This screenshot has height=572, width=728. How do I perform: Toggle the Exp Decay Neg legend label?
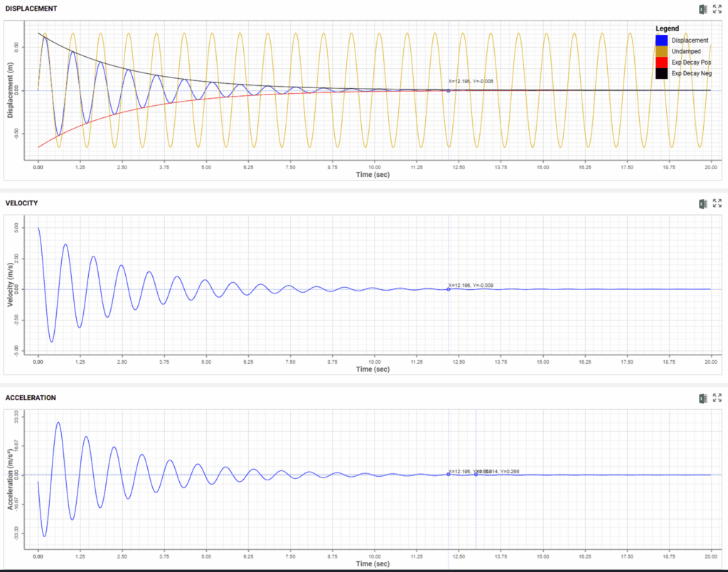click(x=690, y=74)
